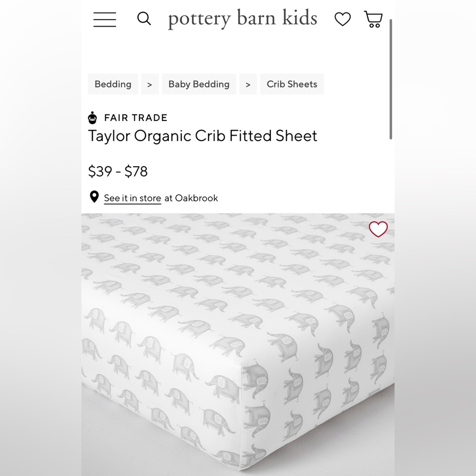476x476 pixels.
Task: Click the search magnifier icon
Action: [144, 19]
